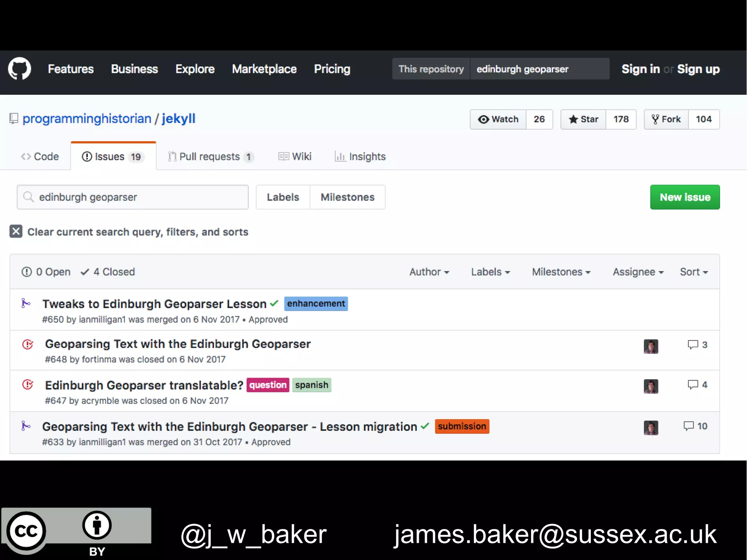Click the Labels button next to search
Viewport: 747px width, 560px height.
tap(283, 197)
